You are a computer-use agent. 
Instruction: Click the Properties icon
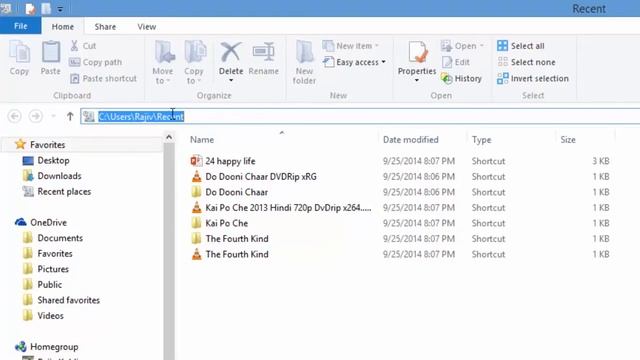point(417,53)
